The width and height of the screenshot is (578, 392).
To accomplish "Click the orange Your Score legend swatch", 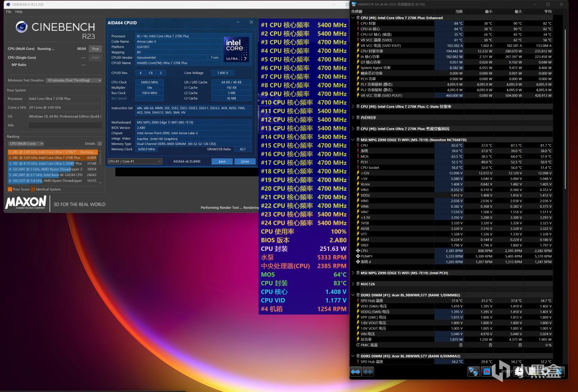I will (10, 189).
